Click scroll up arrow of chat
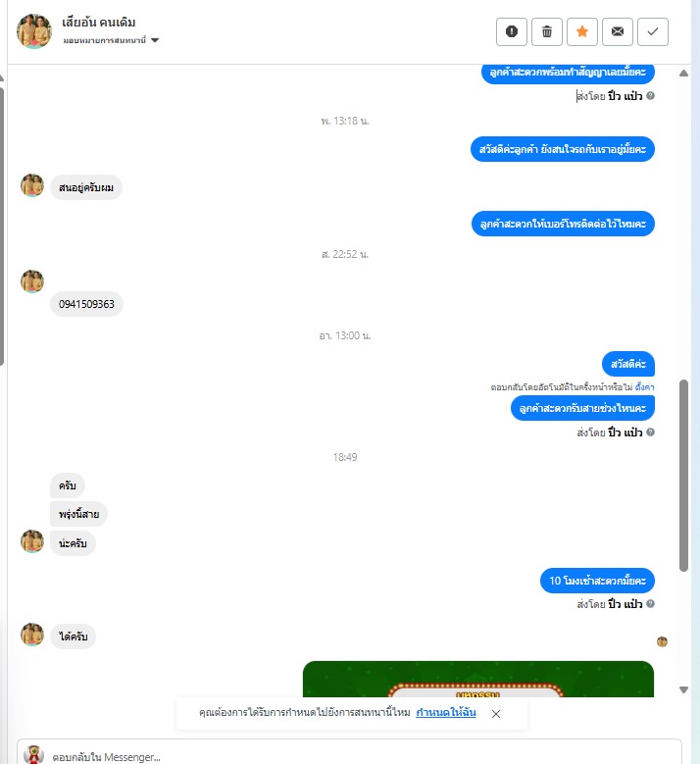The image size is (700, 764). (x=684, y=74)
